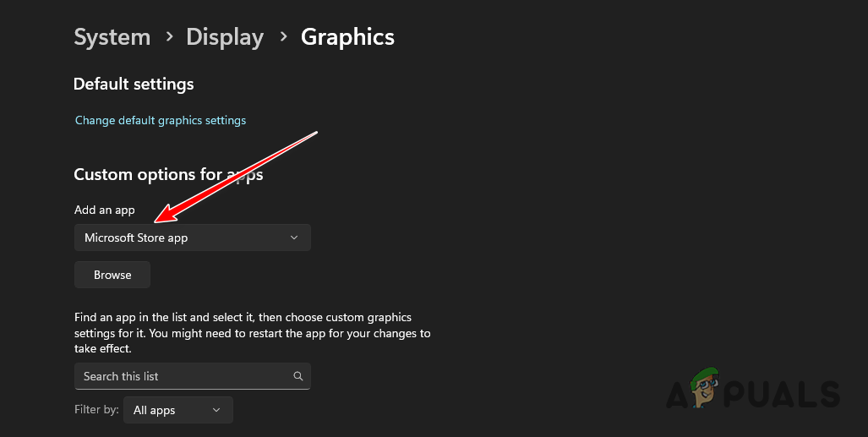Open the Filter by All apps dropdown
Viewport: 868px width, 437px height.
coord(177,410)
